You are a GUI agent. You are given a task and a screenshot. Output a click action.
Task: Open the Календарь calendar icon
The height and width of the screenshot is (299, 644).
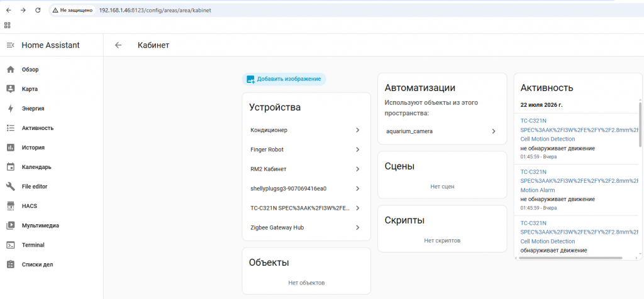11,167
